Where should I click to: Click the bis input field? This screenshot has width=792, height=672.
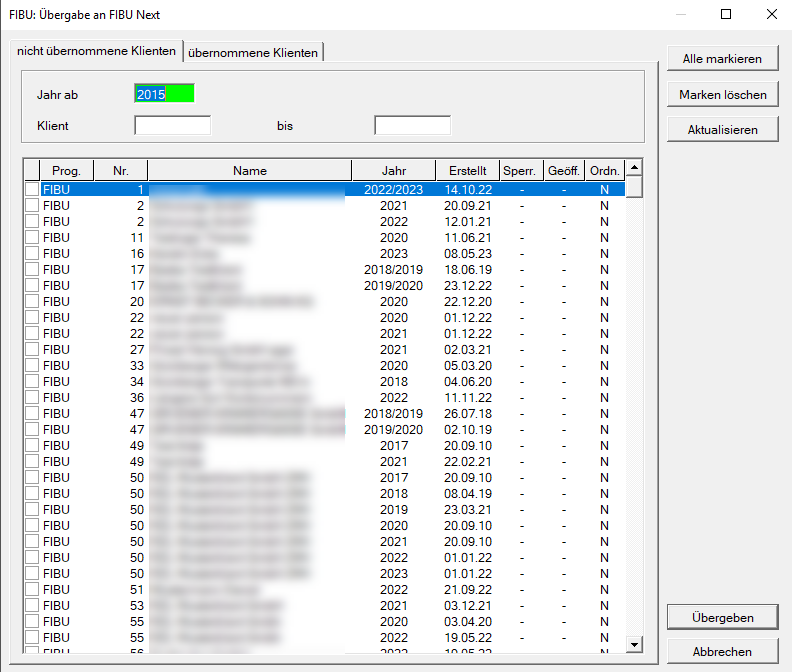[x=412, y=126]
